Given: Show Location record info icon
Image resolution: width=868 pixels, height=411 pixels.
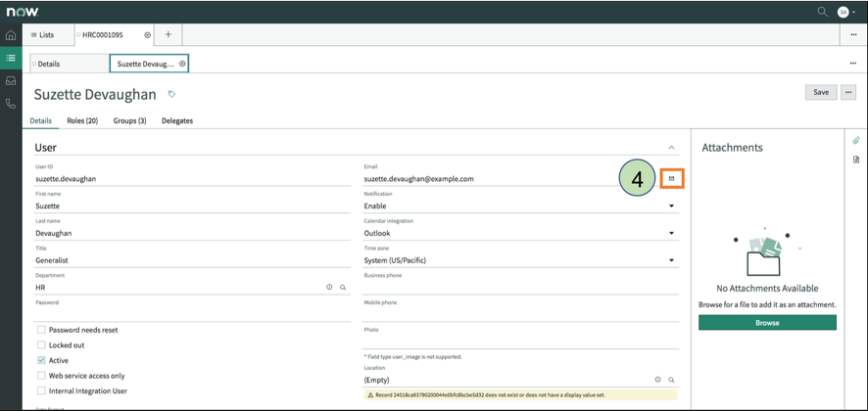Looking at the screenshot, I should [x=657, y=380].
